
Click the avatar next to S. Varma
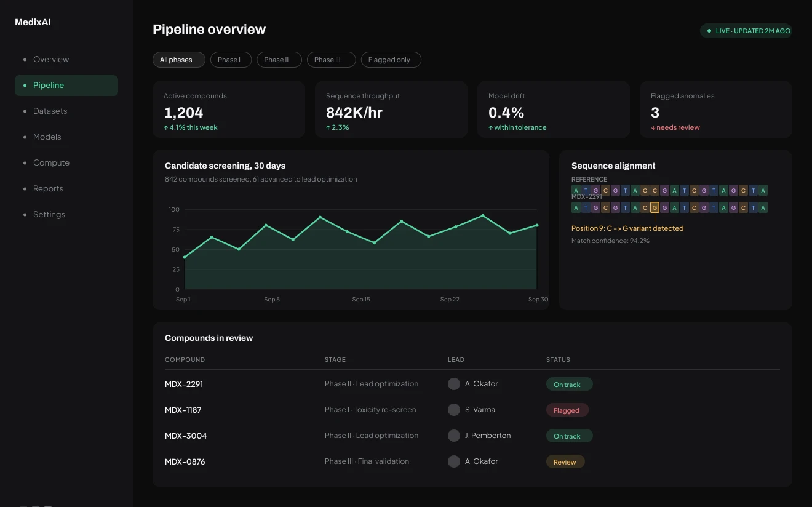point(454,410)
